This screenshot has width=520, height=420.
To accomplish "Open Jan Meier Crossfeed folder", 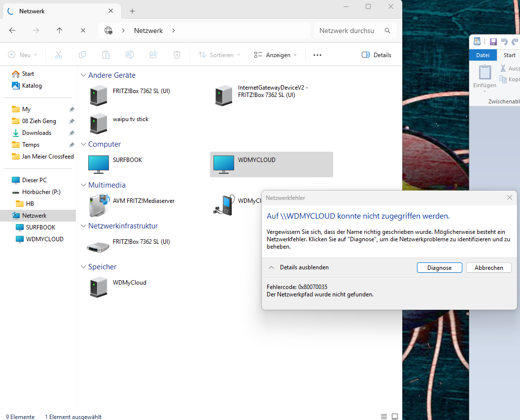I will (43, 157).
